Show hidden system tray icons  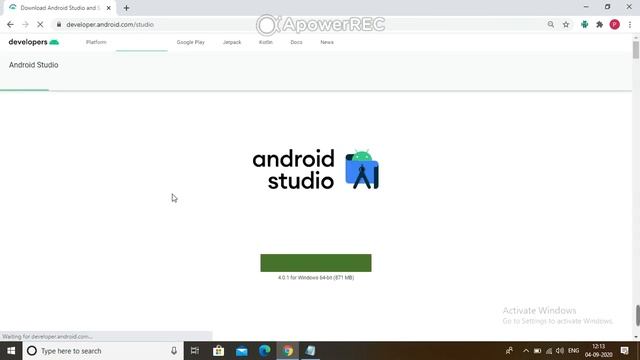[x=526, y=351]
